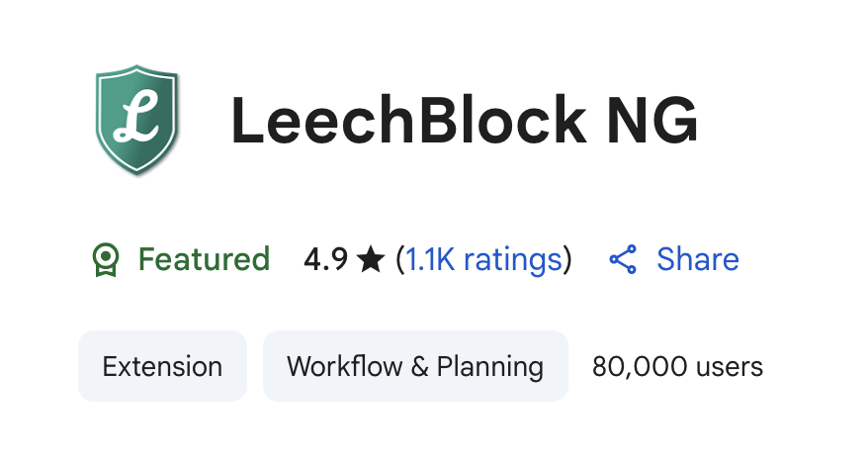Click the green Featured label text
The image size is (868, 465).
click(204, 260)
